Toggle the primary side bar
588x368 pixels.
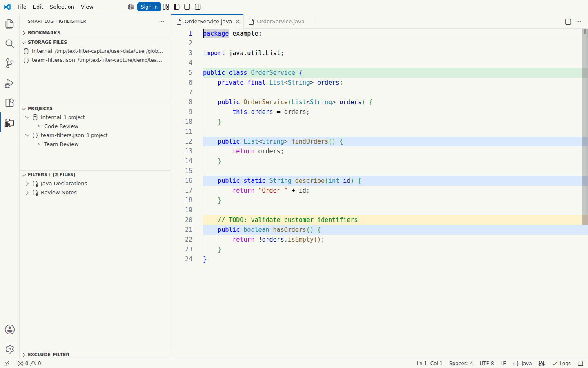coord(176,7)
